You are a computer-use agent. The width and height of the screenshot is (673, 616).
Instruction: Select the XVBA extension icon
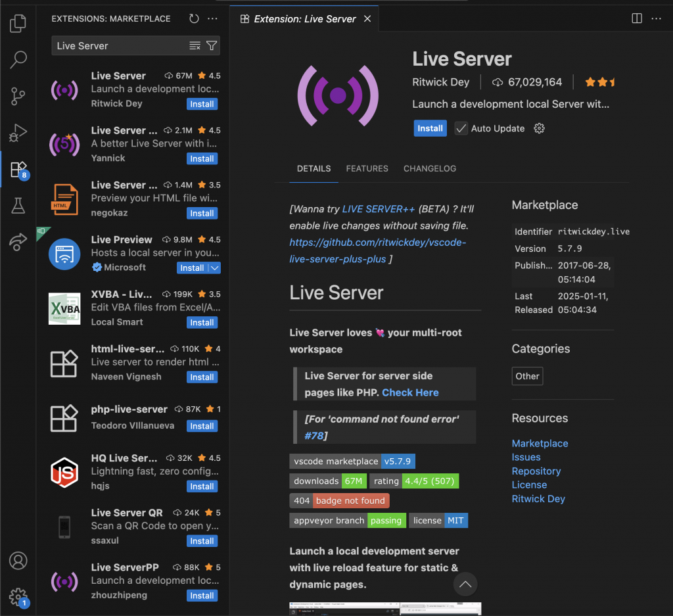(x=64, y=308)
